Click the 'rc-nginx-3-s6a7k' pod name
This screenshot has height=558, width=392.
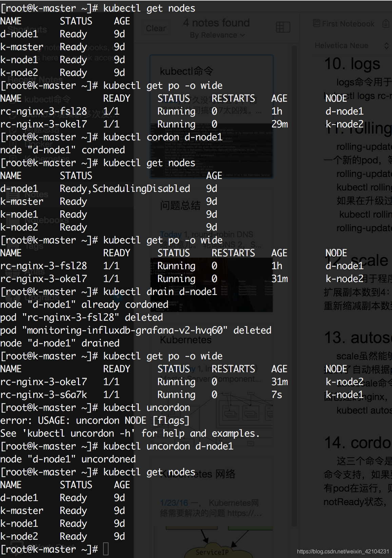43,395
